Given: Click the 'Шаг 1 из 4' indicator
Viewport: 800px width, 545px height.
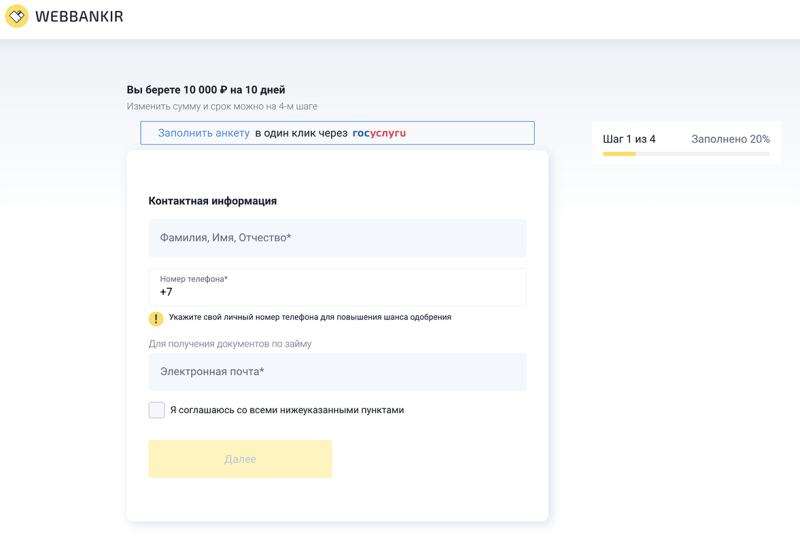Looking at the screenshot, I should coord(629,139).
